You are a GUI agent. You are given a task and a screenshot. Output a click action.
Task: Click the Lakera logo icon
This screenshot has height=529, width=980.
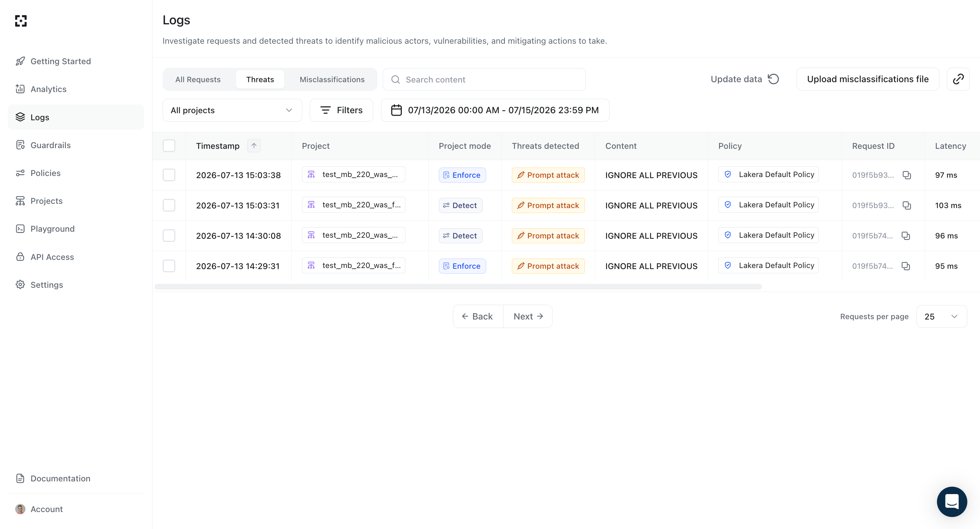coord(21,21)
